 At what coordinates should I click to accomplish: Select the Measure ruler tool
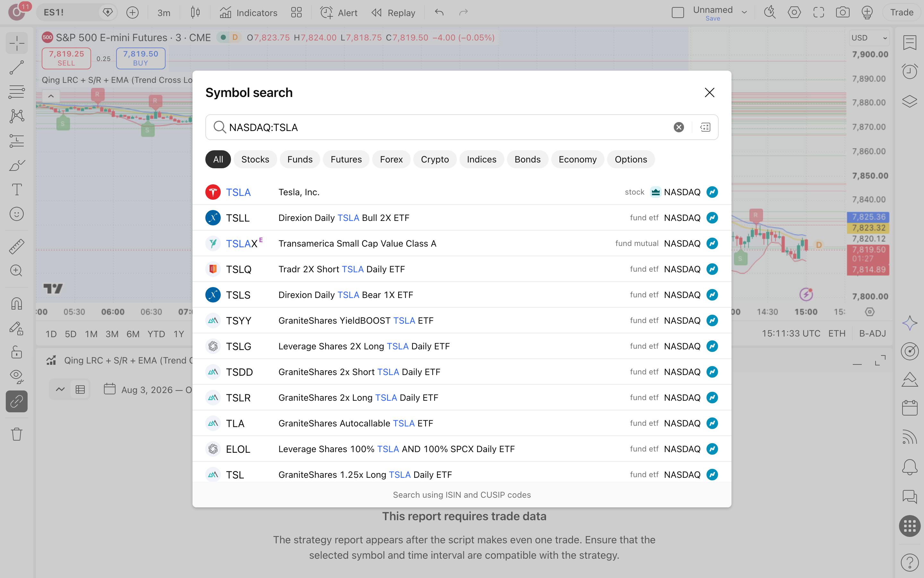coord(17,247)
